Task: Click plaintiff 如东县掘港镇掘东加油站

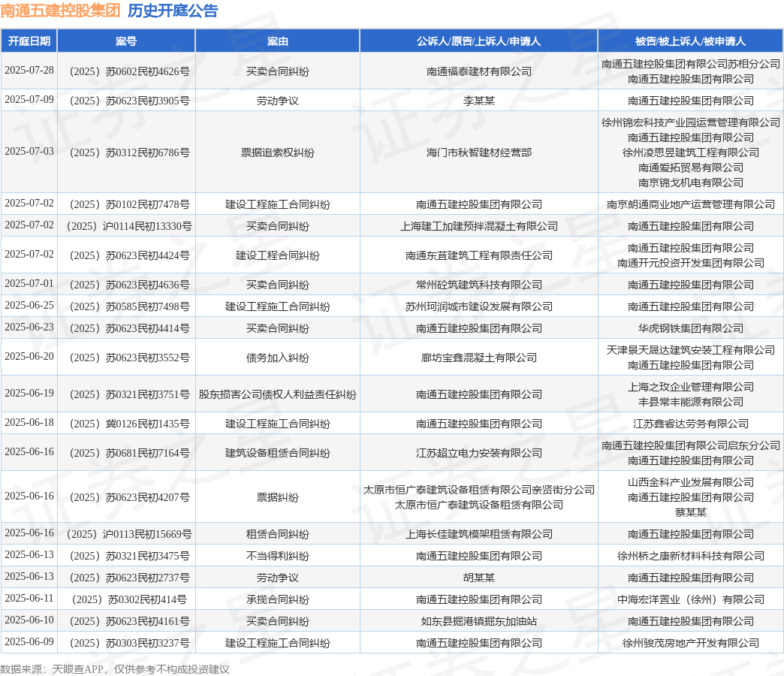Action: pyautogui.click(x=479, y=621)
